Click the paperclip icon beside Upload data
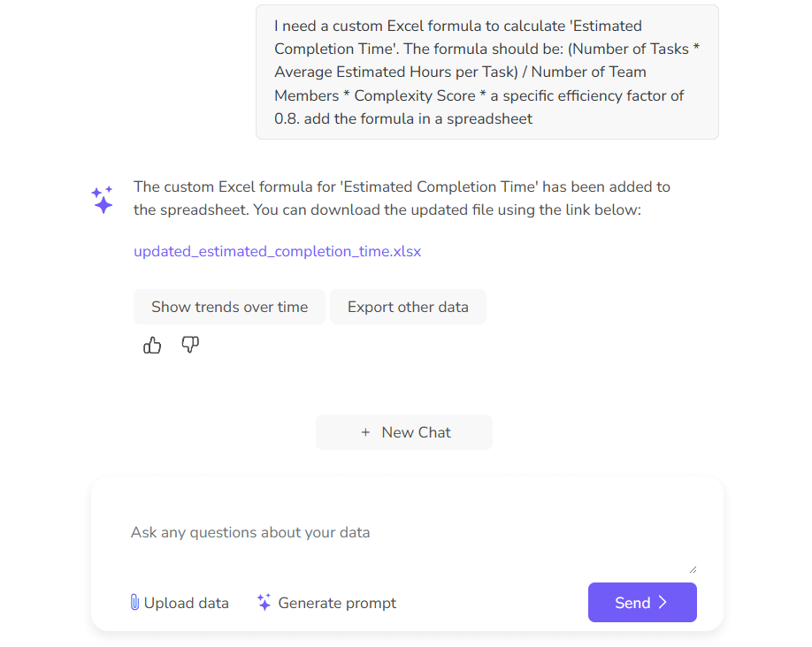This screenshot has width=812, height=647. click(134, 602)
